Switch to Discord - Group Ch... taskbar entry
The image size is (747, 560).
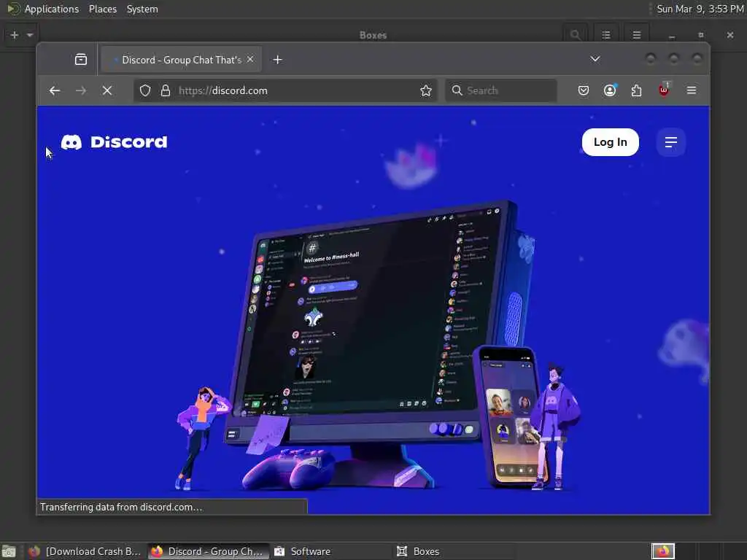pos(209,551)
